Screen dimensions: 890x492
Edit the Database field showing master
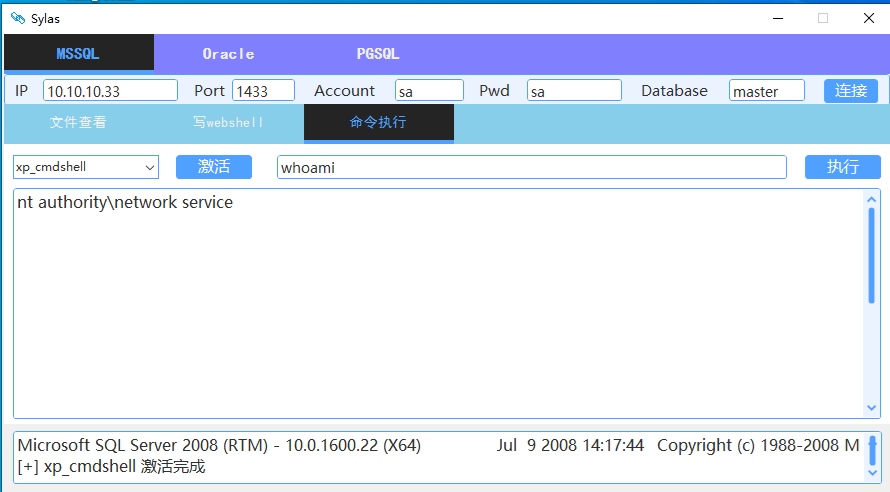(x=767, y=91)
